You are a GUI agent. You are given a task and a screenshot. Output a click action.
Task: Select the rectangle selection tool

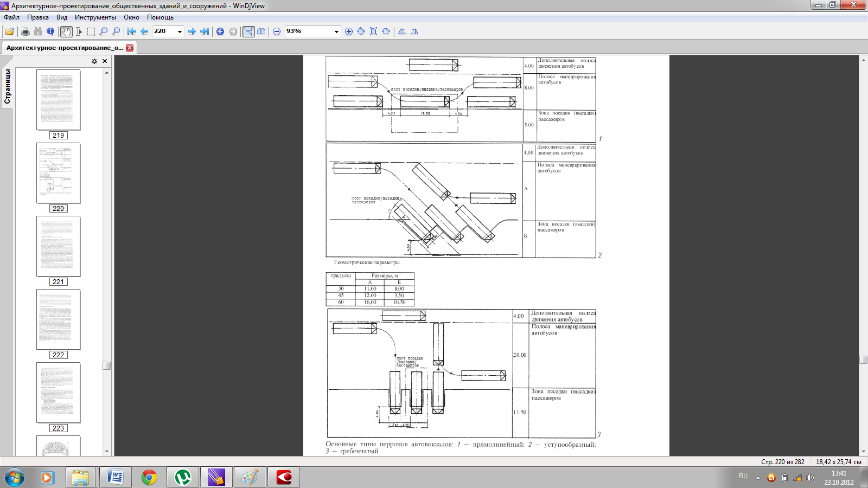point(91,31)
